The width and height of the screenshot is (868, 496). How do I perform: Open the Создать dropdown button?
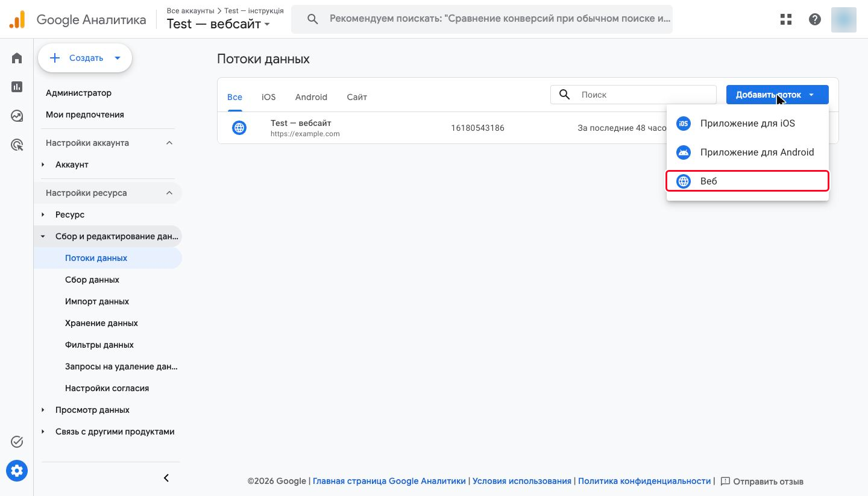85,58
